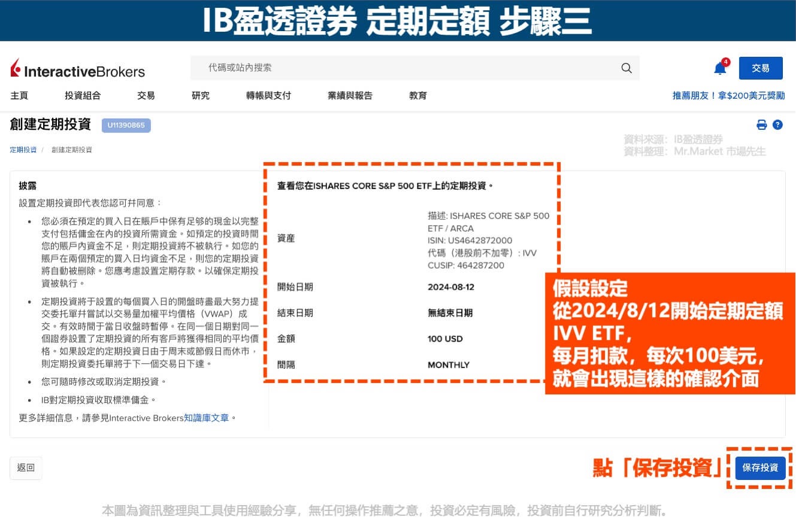Click the 推薦朋友 $200 reward link
Screen dimensions: 796x532
click(x=728, y=96)
